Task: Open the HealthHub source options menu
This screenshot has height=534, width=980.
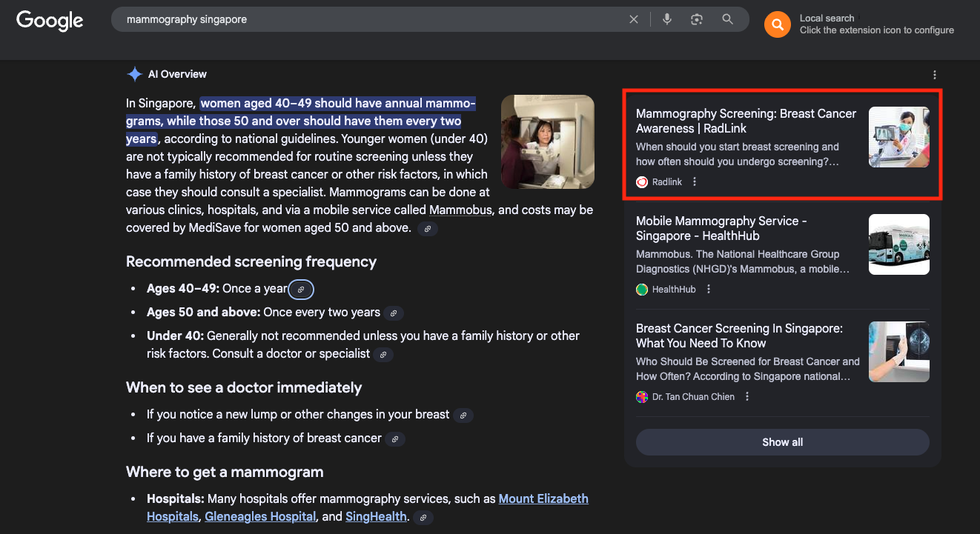Action: click(x=709, y=290)
